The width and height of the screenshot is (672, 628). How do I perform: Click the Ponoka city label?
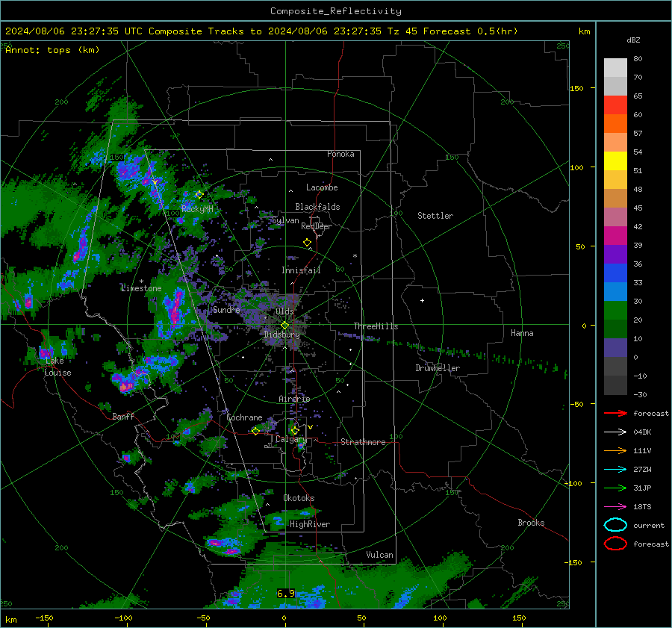340,154
